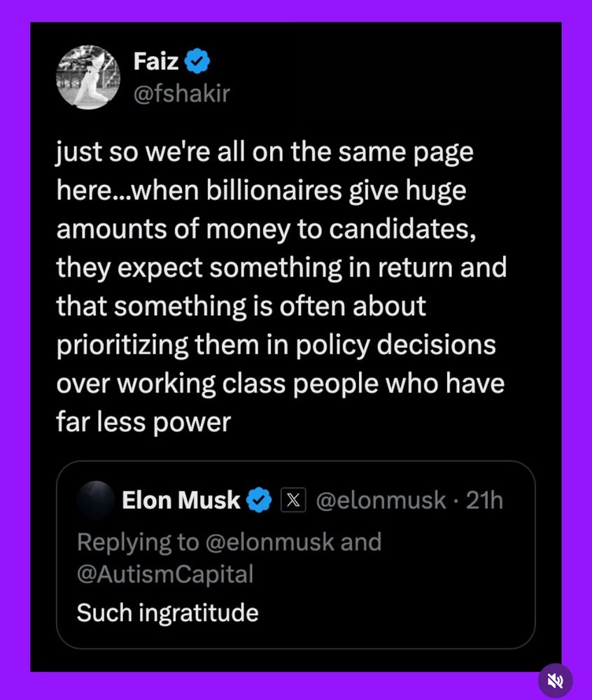The image size is (592, 700).
Task: Click the 21h timestamp
Action: click(x=484, y=500)
